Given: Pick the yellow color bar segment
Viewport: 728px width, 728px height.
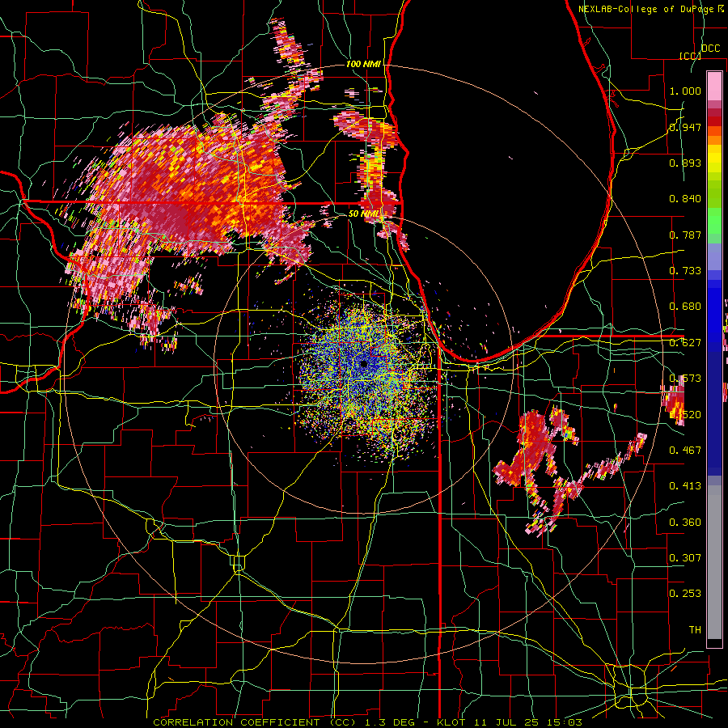Looking at the screenshot, I should pos(714,158).
